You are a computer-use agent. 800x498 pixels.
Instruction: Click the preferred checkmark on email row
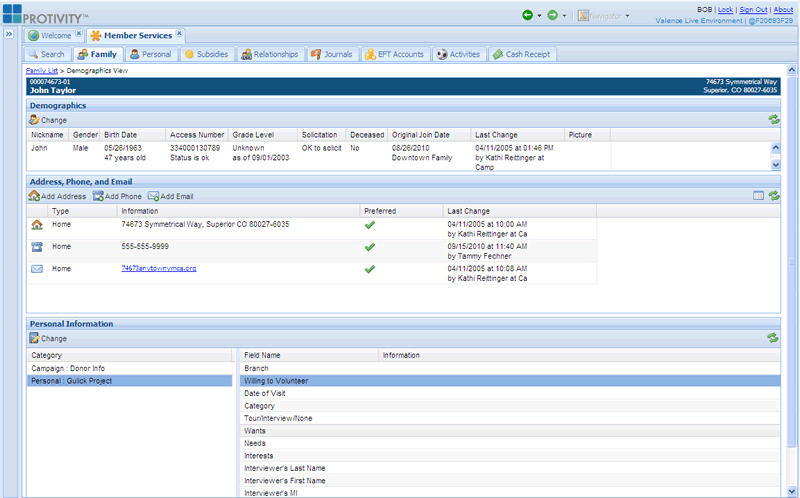[370, 269]
